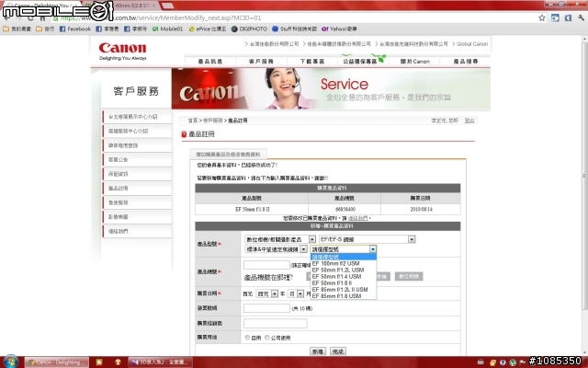Open 高雄服務中心介紹 in the sidebar
The width and height of the screenshot is (588, 368).
[x=137, y=131]
